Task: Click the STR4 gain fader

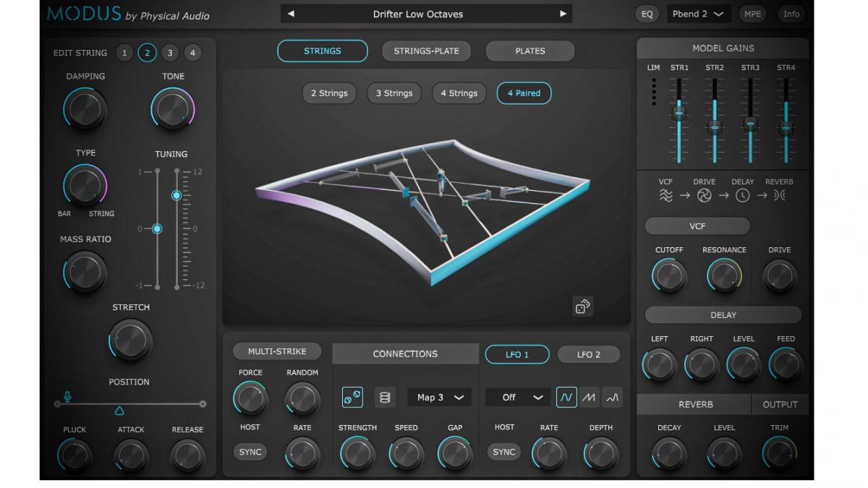Action: point(786,127)
